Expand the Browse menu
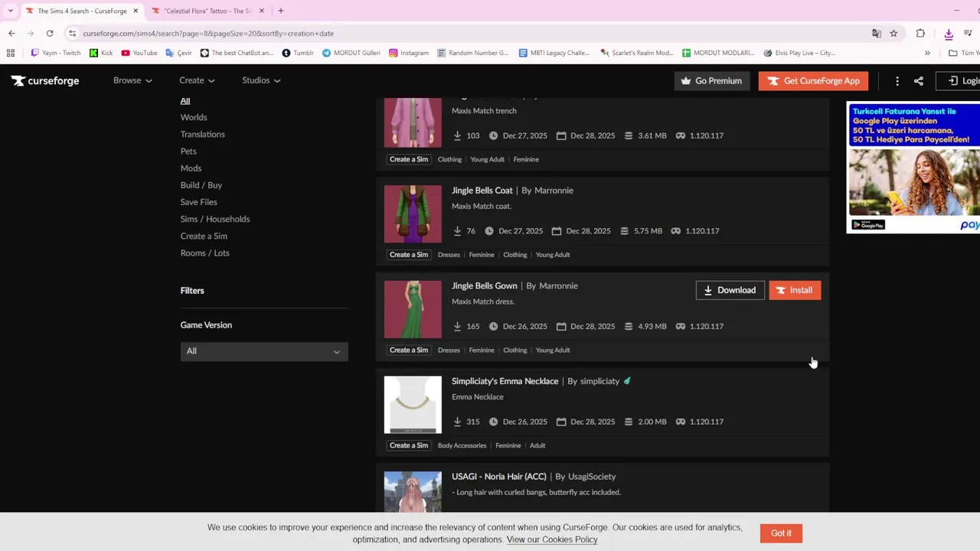 tap(132, 80)
